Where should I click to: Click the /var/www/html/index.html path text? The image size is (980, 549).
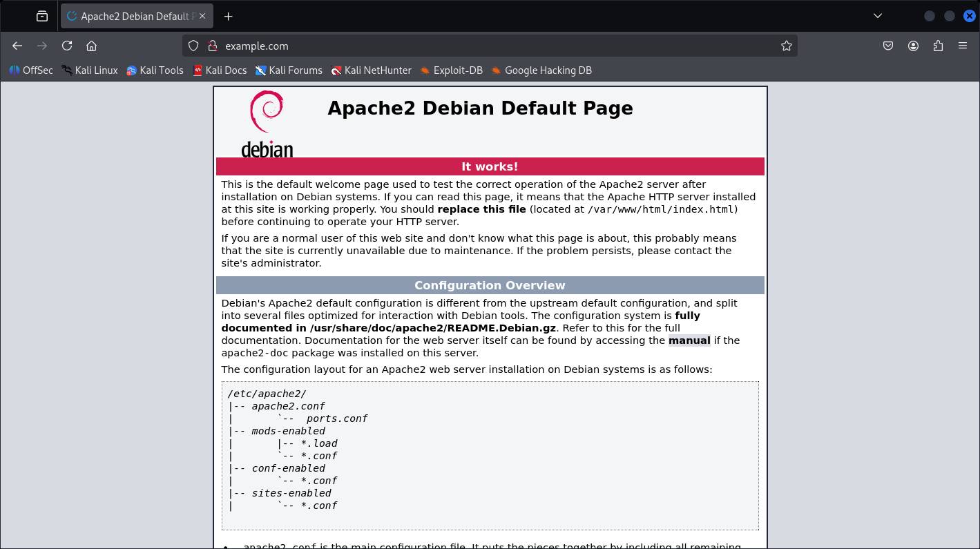pyautogui.click(x=662, y=209)
